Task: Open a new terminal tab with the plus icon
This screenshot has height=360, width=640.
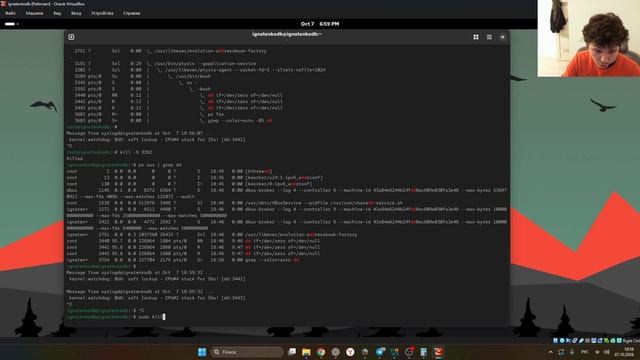Action: click(71, 37)
